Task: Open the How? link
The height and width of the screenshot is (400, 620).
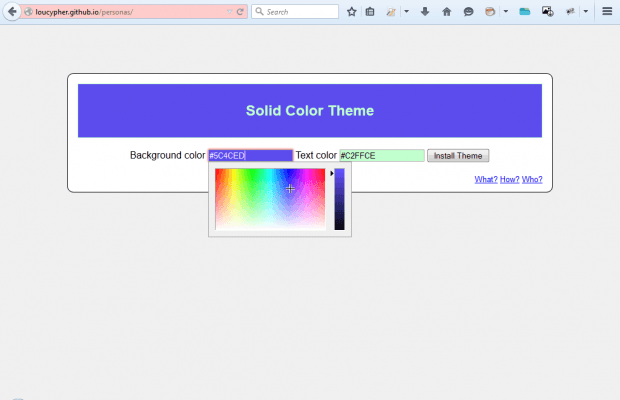Action: click(509, 179)
